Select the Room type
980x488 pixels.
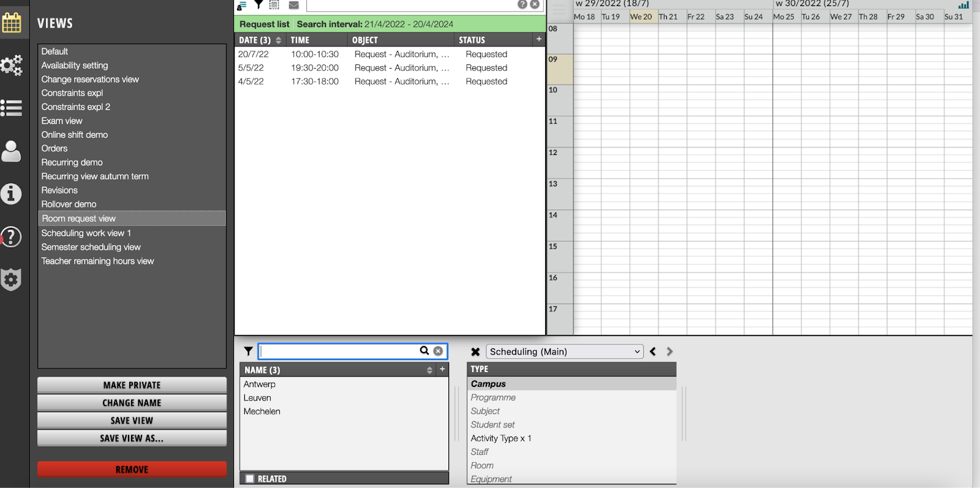click(x=571, y=465)
